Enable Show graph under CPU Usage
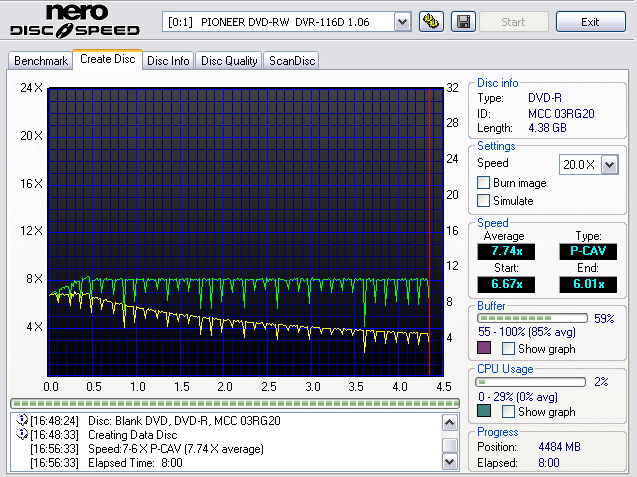The width and height of the screenshot is (637, 477). tap(509, 412)
